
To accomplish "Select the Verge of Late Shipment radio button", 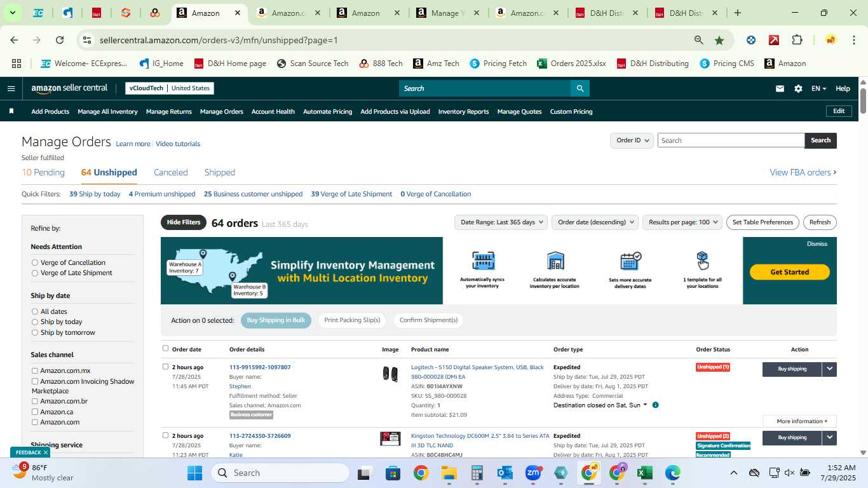I will (35, 273).
